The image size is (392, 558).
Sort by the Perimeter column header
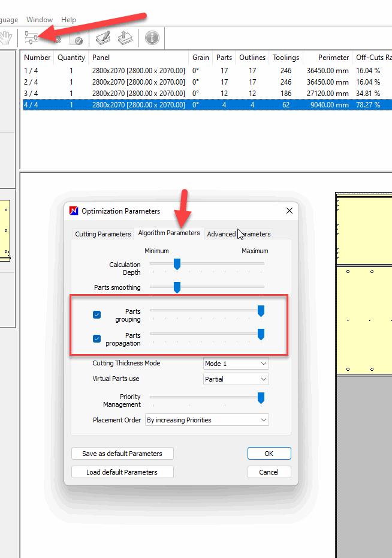pos(328,58)
